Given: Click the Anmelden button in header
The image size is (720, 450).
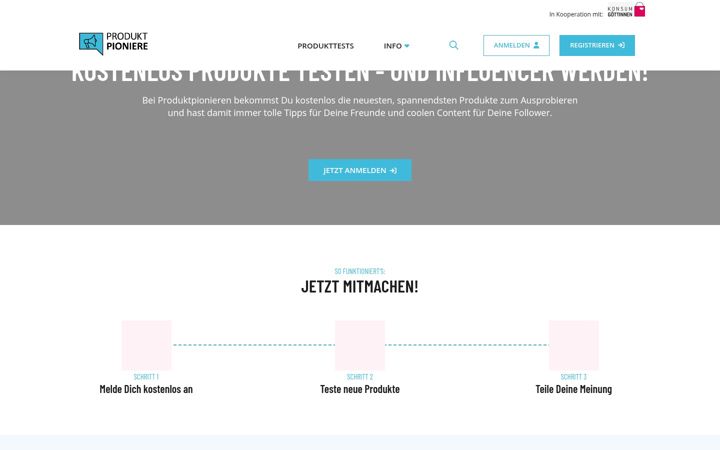Looking at the screenshot, I should (x=516, y=45).
